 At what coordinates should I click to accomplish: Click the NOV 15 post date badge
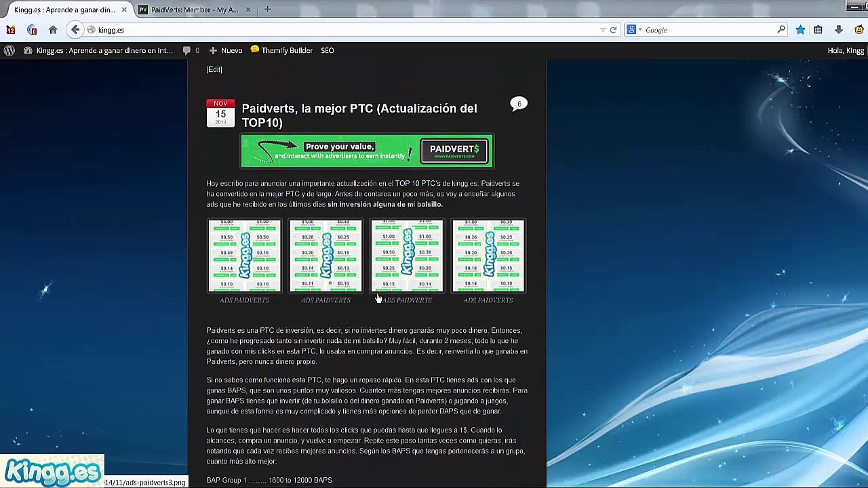pyautogui.click(x=220, y=113)
